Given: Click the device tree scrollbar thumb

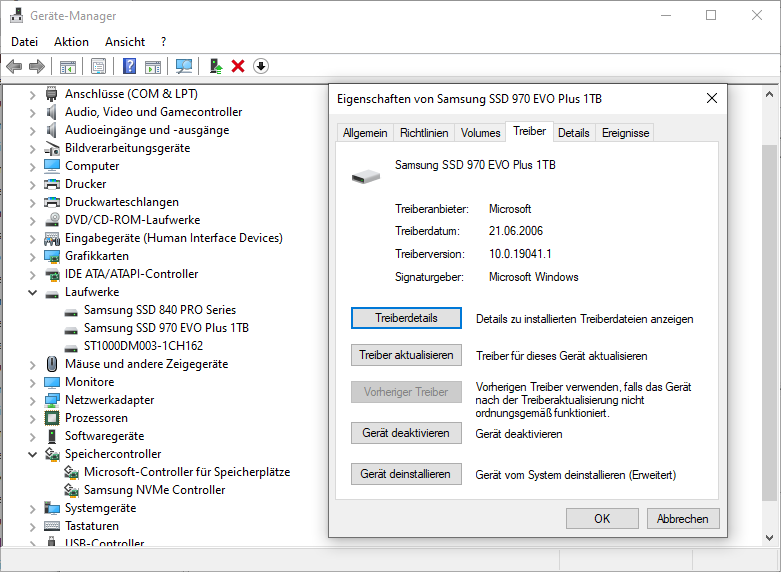Looking at the screenshot, I should [770, 323].
